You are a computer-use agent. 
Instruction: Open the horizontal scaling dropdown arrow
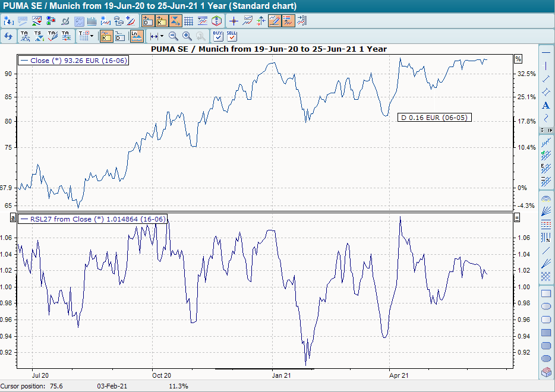tap(162, 36)
